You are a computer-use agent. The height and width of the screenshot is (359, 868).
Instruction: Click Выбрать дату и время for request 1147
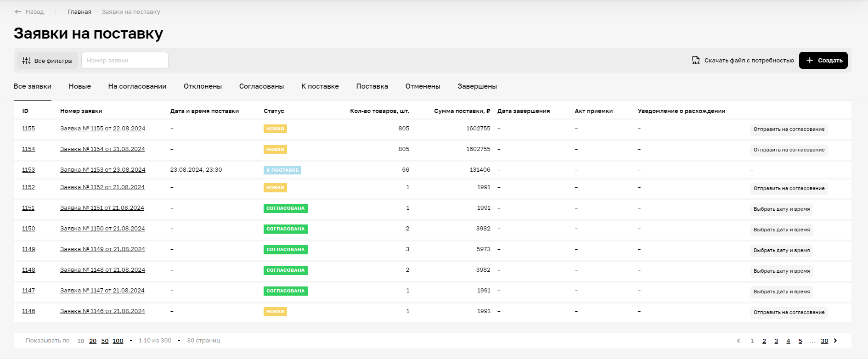tap(782, 292)
